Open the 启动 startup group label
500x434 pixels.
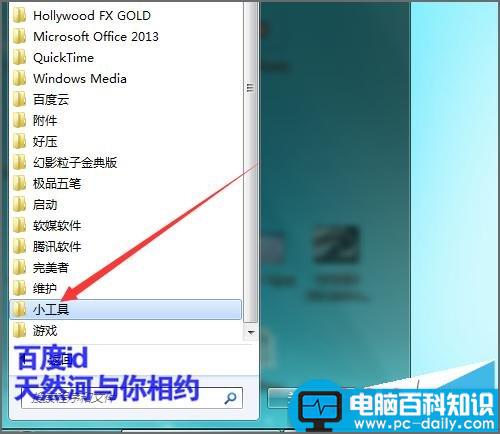pyautogui.click(x=45, y=205)
